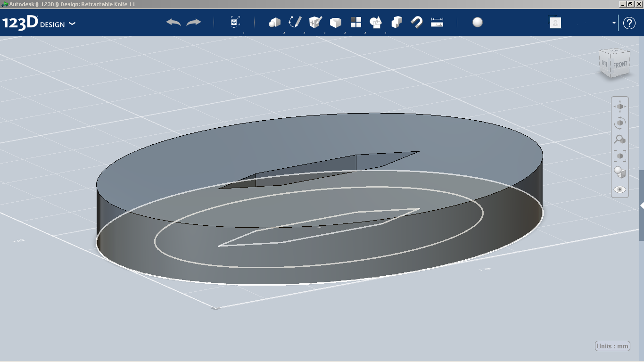Open the Sketch tool

(x=295, y=23)
